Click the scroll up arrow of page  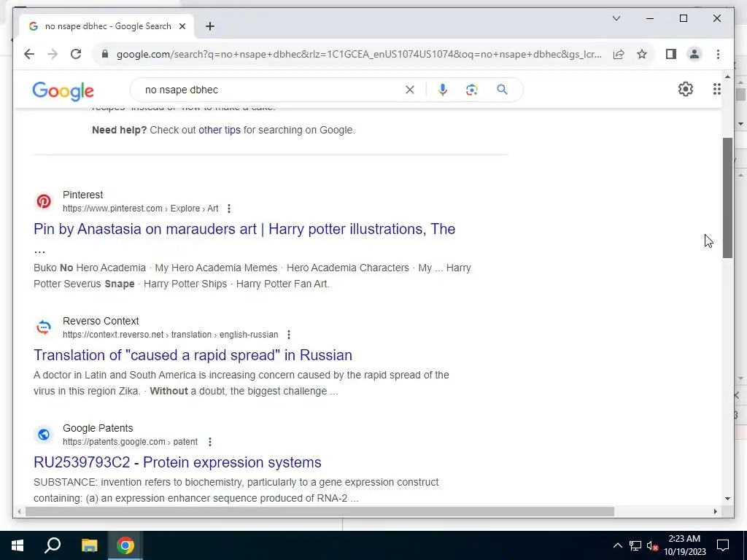coord(727,76)
